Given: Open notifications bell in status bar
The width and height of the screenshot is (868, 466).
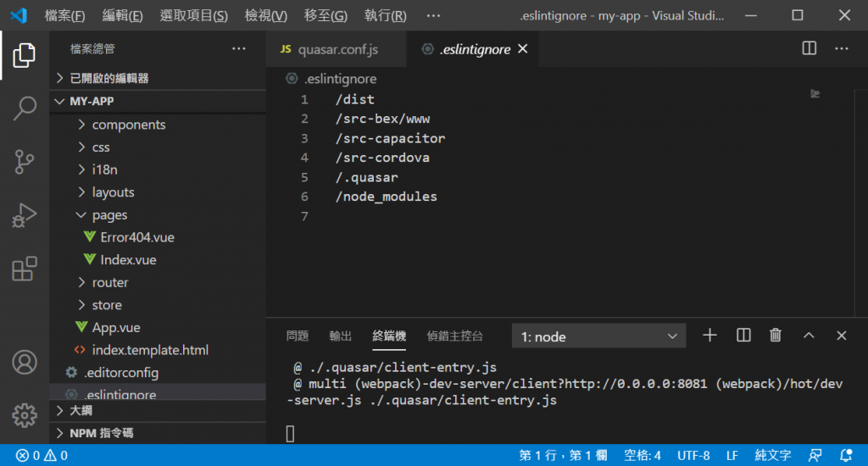Looking at the screenshot, I should click(845, 456).
